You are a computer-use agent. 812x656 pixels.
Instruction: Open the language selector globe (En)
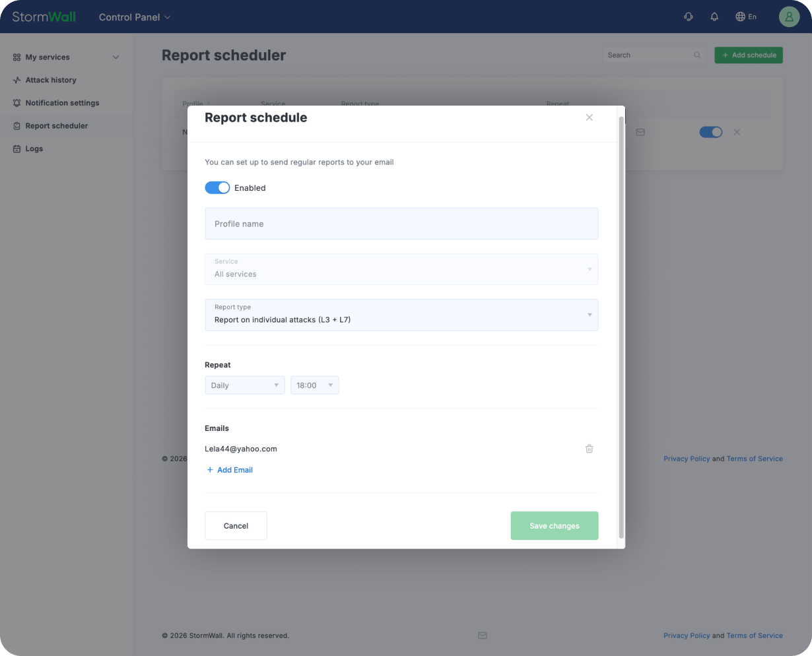746,17
